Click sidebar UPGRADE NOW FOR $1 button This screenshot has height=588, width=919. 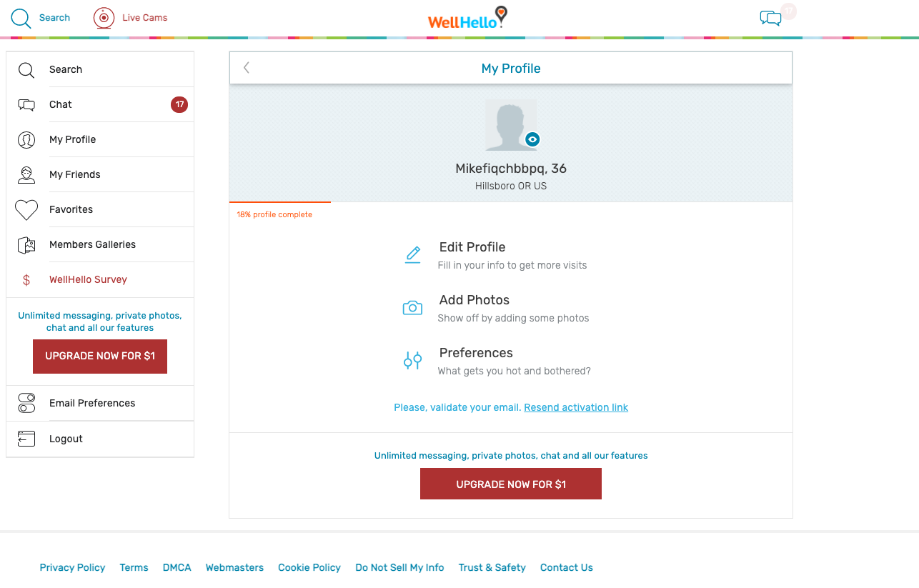coord(100,356)
